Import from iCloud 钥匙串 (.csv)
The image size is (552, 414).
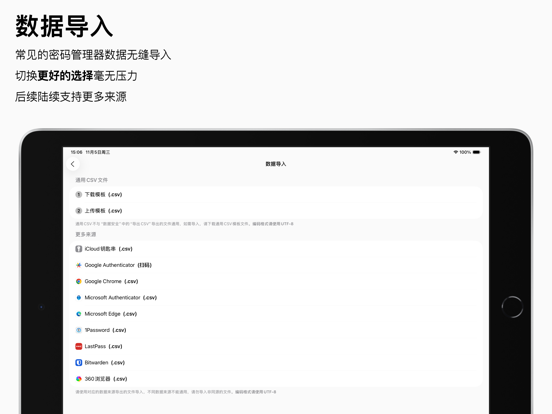(x=276, y=249)
